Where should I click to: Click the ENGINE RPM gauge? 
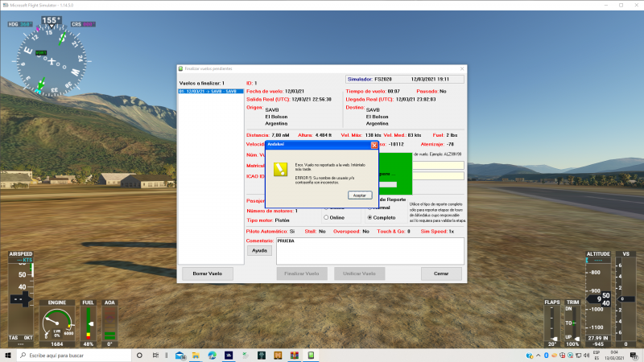(x=57, y=324)
